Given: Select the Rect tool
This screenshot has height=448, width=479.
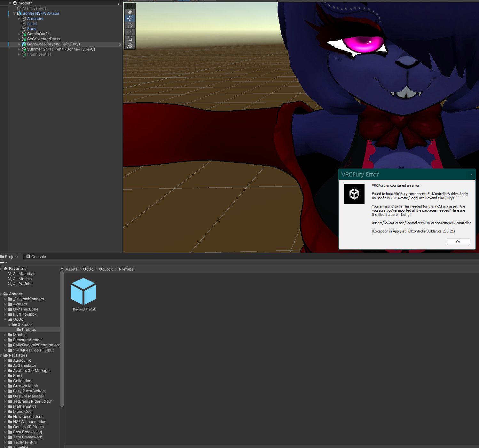Looking at the screenshot, I should (130, 39).
